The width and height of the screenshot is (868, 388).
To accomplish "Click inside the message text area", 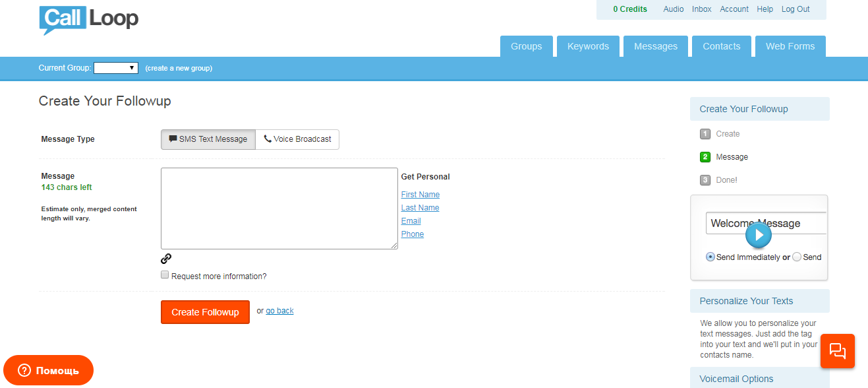I will [279, 208].
